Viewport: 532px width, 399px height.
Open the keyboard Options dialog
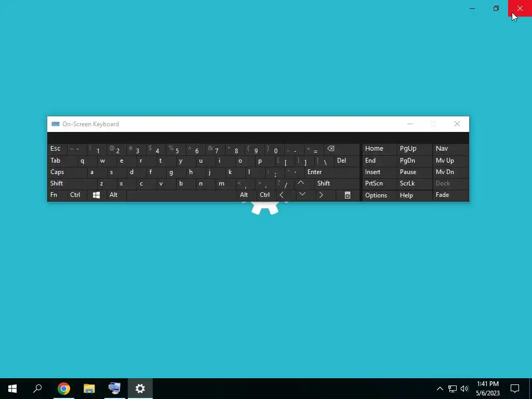click(380, 195)
